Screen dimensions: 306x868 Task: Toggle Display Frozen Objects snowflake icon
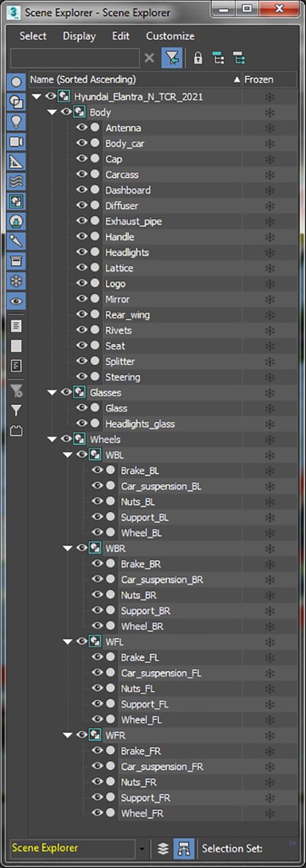[x=16, y=281]
